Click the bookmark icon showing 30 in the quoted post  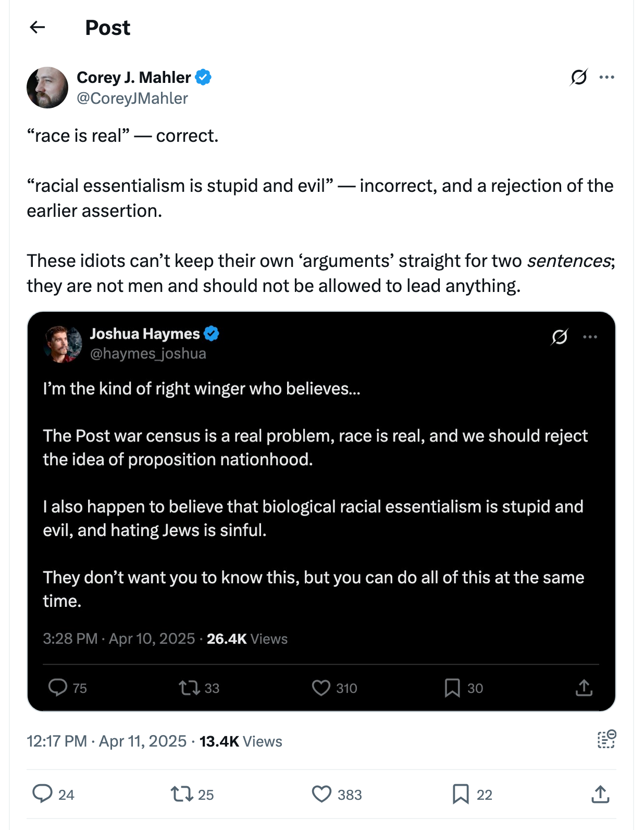(452, 688)
